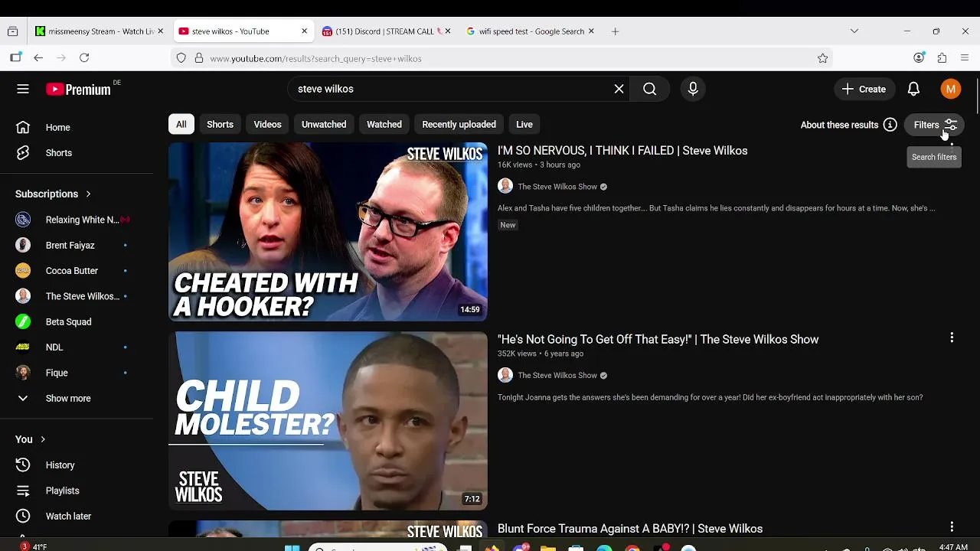Open more options for Blunt Force Trauma video
The width and height of the screenshot is (980, 551).
(952, 527)
